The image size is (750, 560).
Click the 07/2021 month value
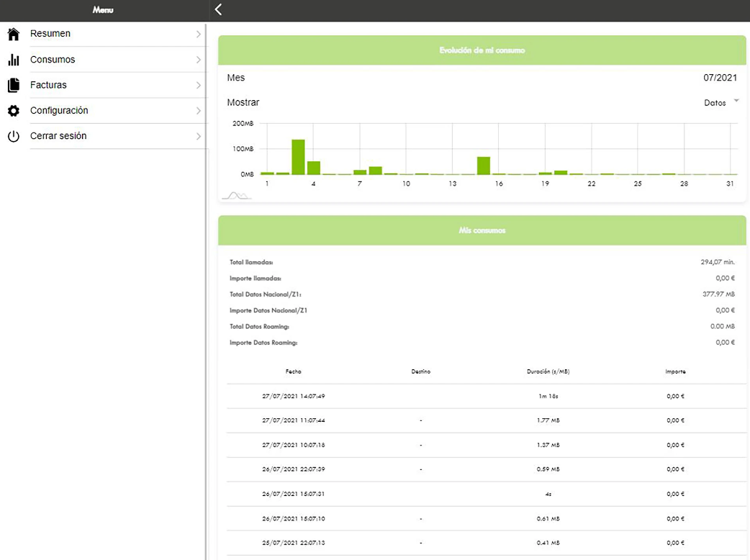click(720, 78)
